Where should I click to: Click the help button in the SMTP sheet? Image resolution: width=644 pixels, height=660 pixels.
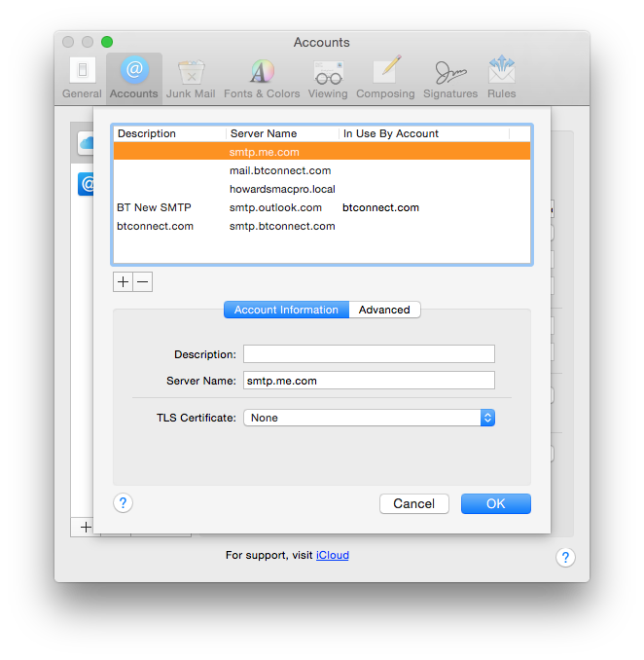click(x=123, y=503)
